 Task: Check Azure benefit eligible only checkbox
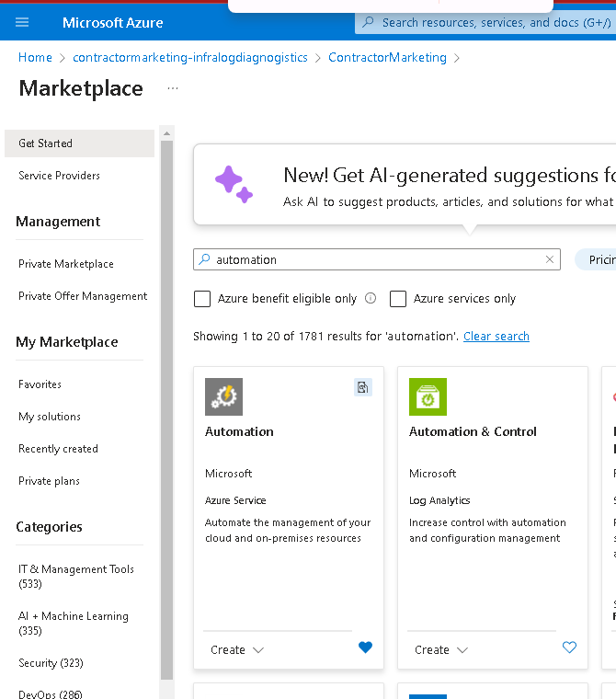pyautogui.click(x=202, y=299)
